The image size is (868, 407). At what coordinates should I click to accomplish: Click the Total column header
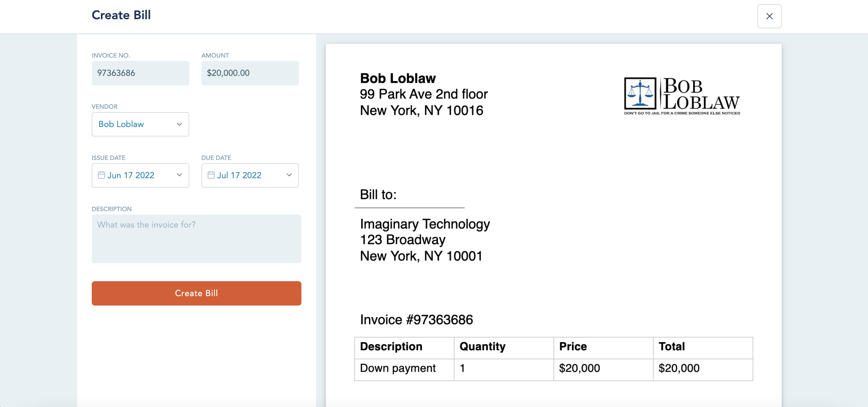[671, 346]
